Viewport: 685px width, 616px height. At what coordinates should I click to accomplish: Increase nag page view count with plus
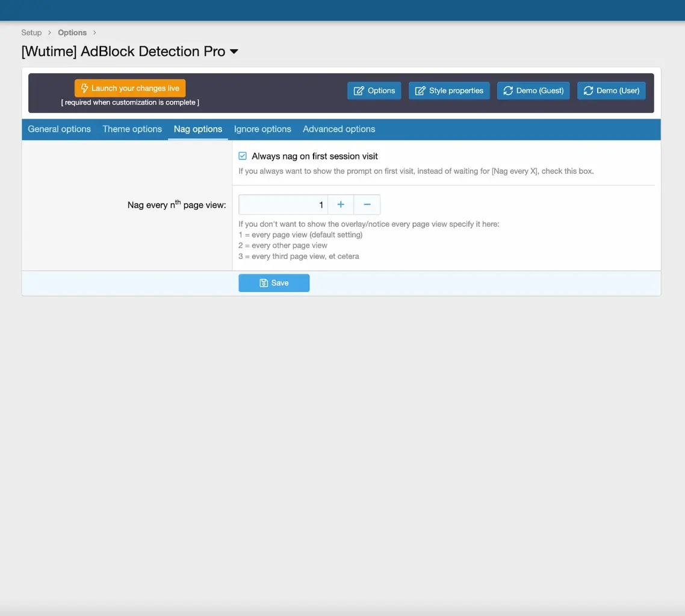click(341, 205)
